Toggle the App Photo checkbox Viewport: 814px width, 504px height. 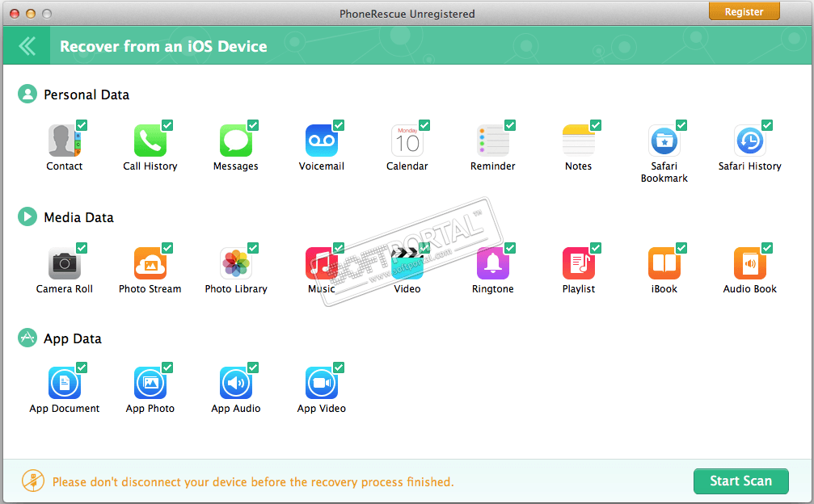(x=167, y=367)
